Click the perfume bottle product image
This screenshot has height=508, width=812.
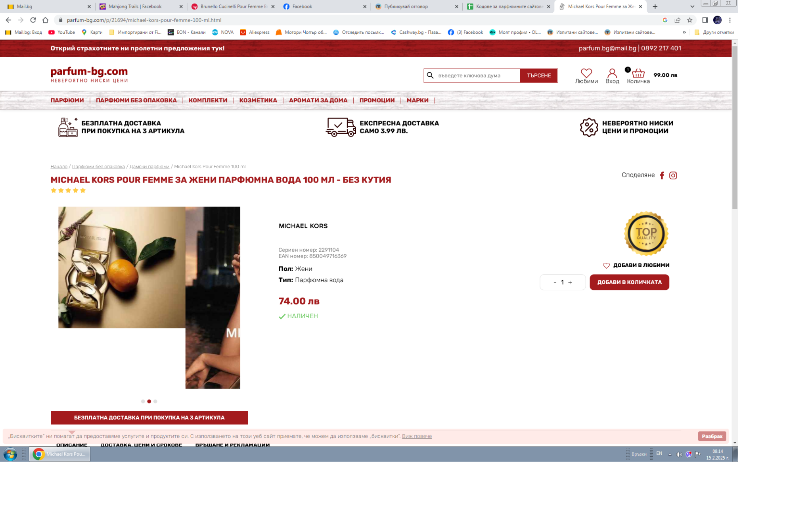click(x=122, y=267)
